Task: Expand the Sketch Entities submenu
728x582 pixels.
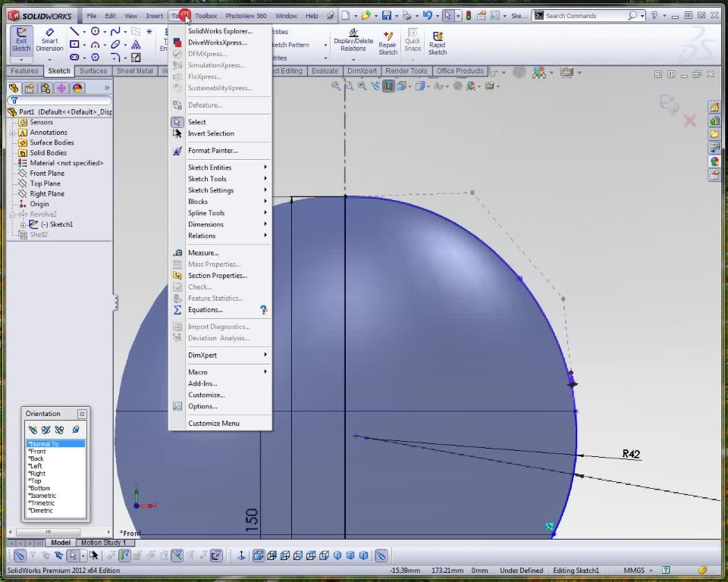Action: (220, 167)
